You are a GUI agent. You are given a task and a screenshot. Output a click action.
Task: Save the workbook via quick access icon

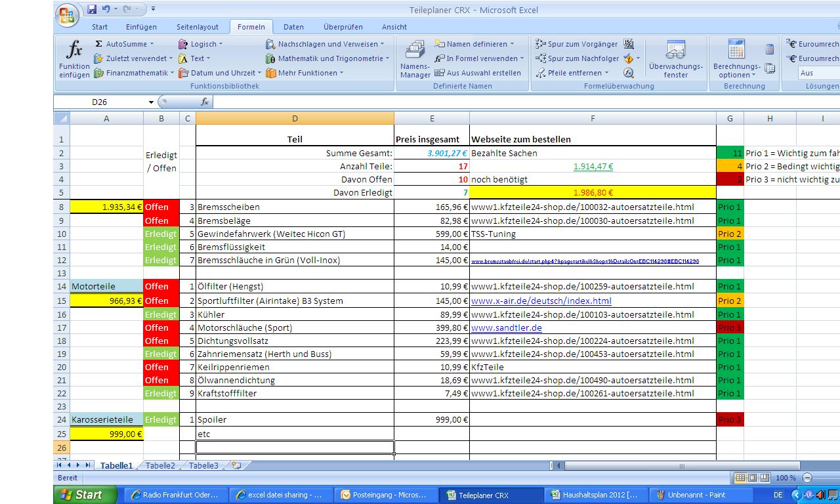(x=92, y=9)
